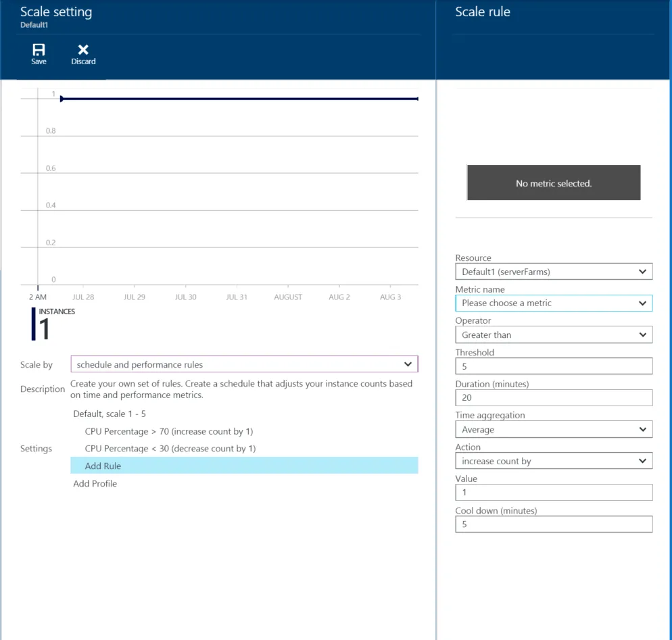
Task: Click the description text about creating rules
Action: point(241,389)
